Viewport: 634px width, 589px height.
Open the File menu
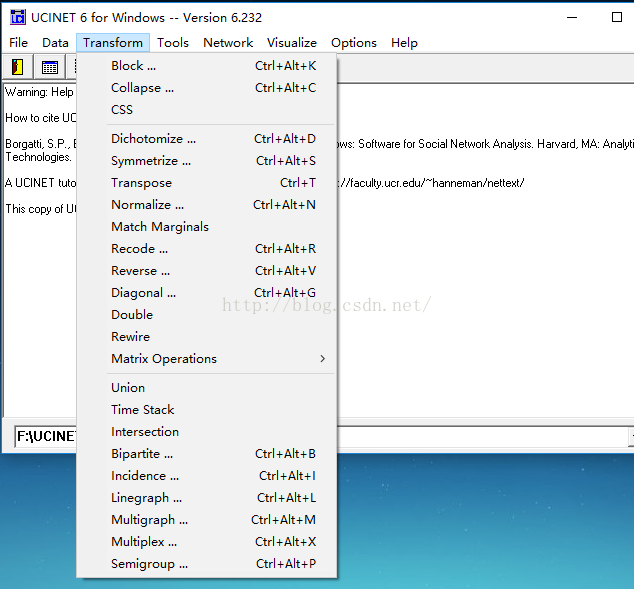pos(19,42)
